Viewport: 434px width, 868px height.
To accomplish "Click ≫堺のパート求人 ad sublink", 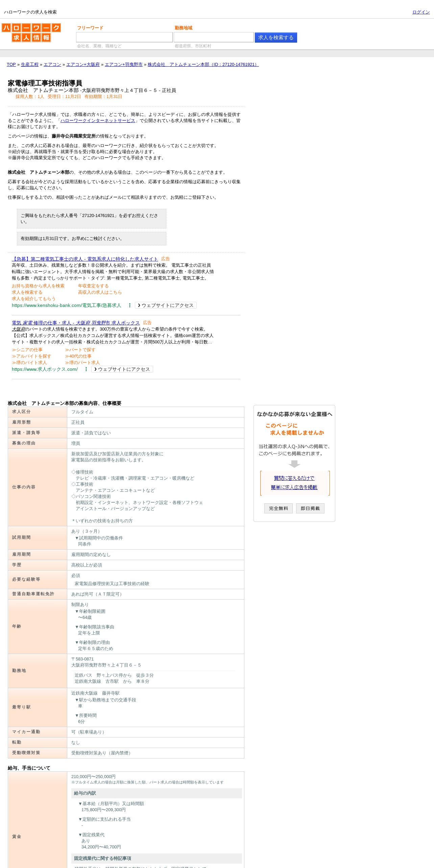I will point(82,363).
